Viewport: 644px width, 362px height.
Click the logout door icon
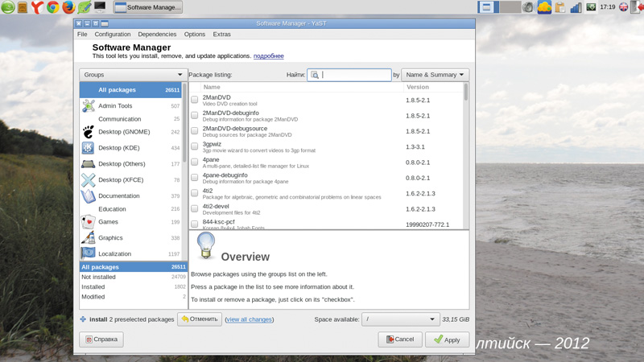[638, 7]
